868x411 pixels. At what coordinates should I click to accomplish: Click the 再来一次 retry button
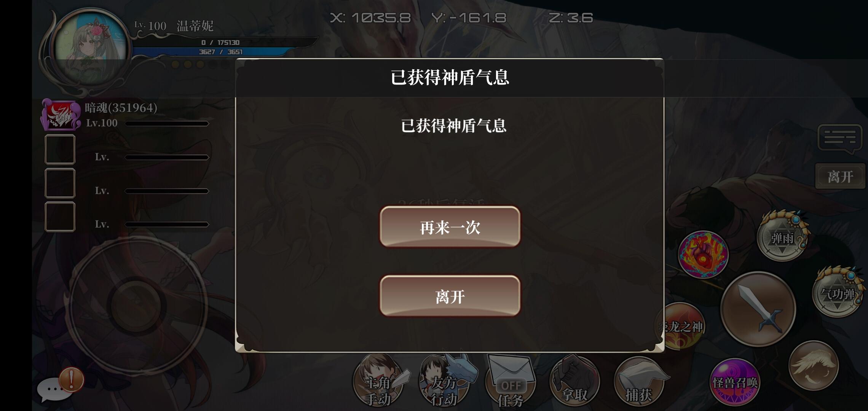click(x=450, y=227)
